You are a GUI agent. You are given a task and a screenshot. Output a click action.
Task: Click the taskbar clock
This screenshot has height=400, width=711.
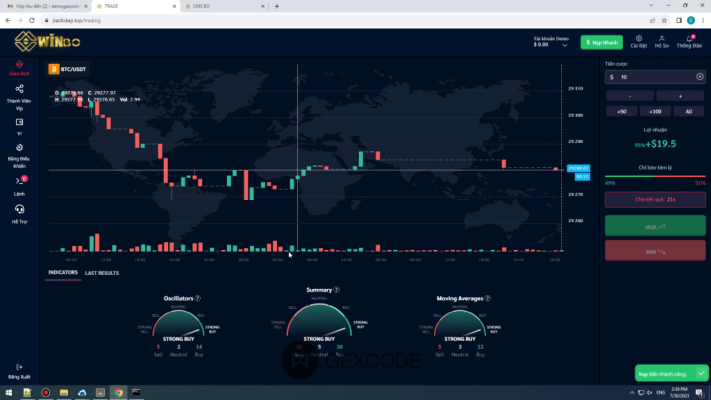click(679, 392)
